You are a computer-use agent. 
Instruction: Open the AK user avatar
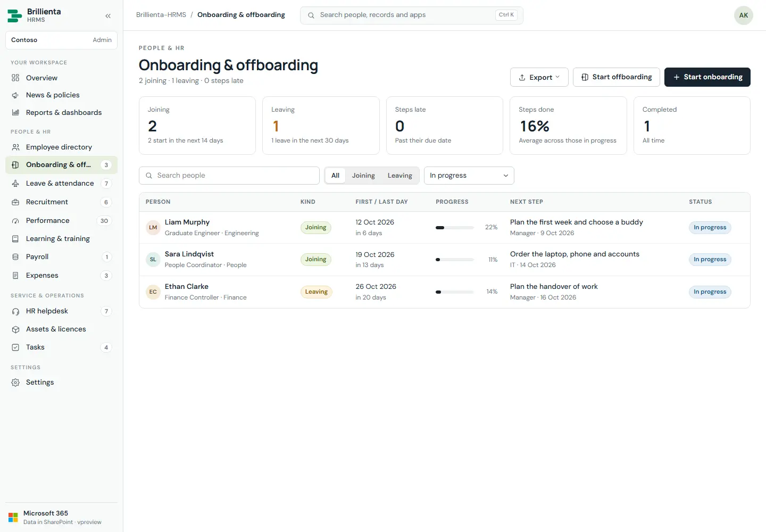[x=744, y=15]
